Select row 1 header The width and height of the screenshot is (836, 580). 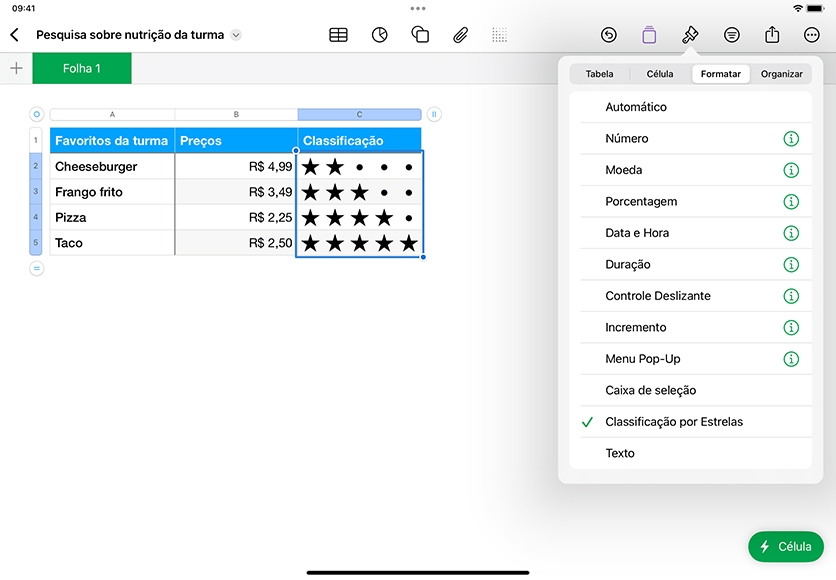pyautogui.click(x=36, y=141)
